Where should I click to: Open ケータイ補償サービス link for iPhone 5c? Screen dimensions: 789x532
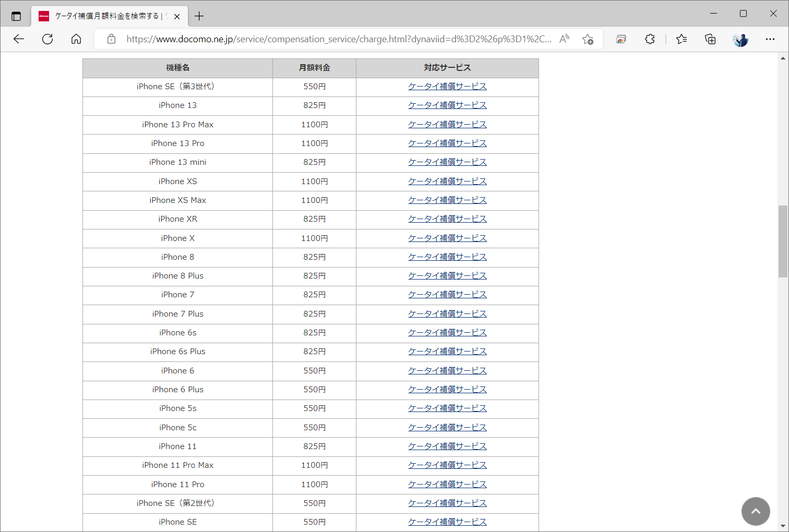[447, 428]
